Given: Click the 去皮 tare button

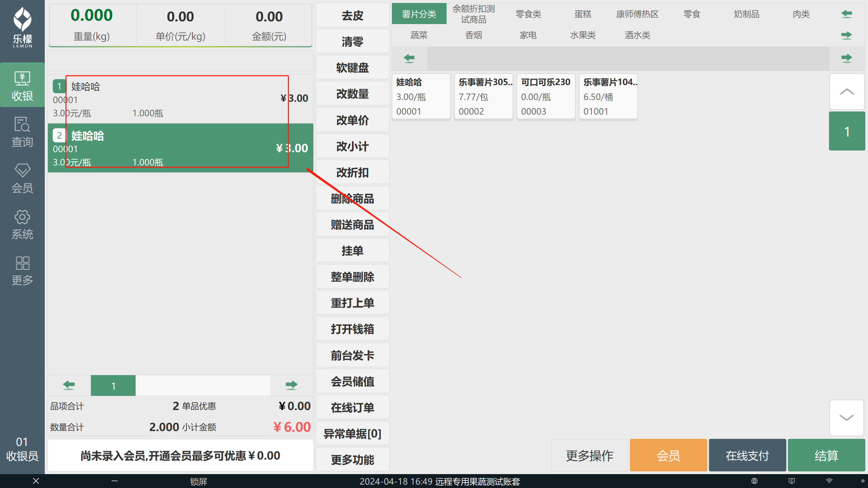Looking at the screenshot, I should point(353,15).
